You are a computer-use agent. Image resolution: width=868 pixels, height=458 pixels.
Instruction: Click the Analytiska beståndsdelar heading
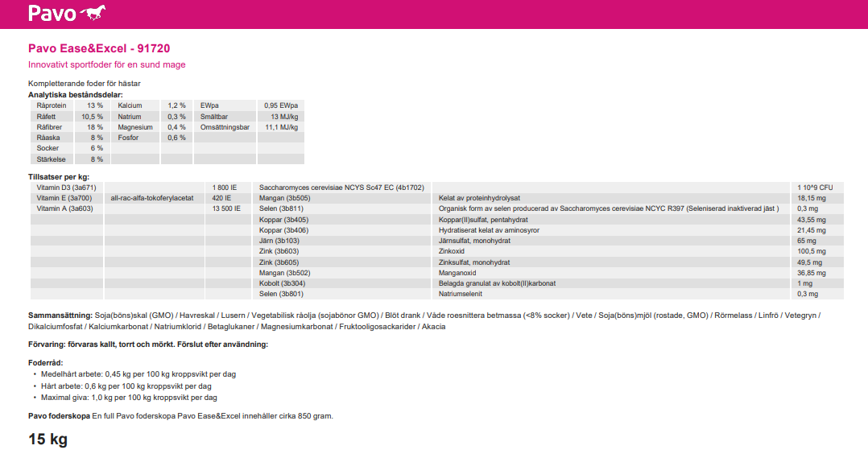point(76,95)
